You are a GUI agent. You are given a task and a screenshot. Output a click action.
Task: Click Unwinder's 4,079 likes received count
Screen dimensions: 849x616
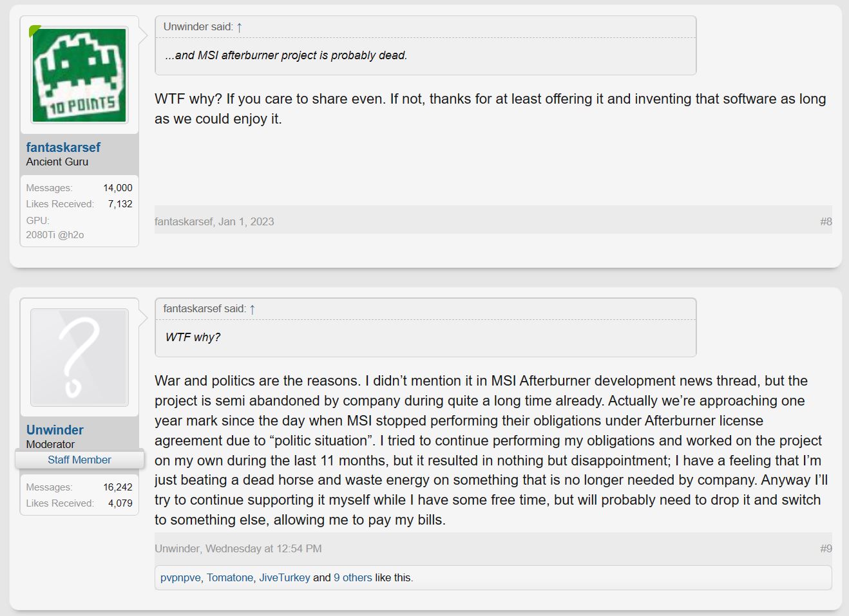(x=120, y=503)
